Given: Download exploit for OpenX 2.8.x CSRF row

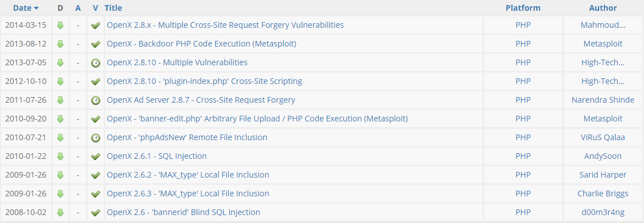Looking at the screenshot, I should 61,25.
